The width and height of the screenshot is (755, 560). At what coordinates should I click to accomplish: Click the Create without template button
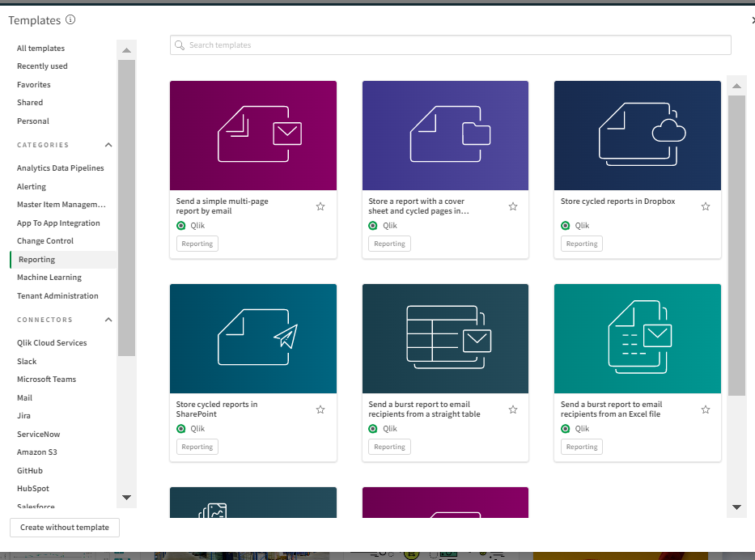65,528
